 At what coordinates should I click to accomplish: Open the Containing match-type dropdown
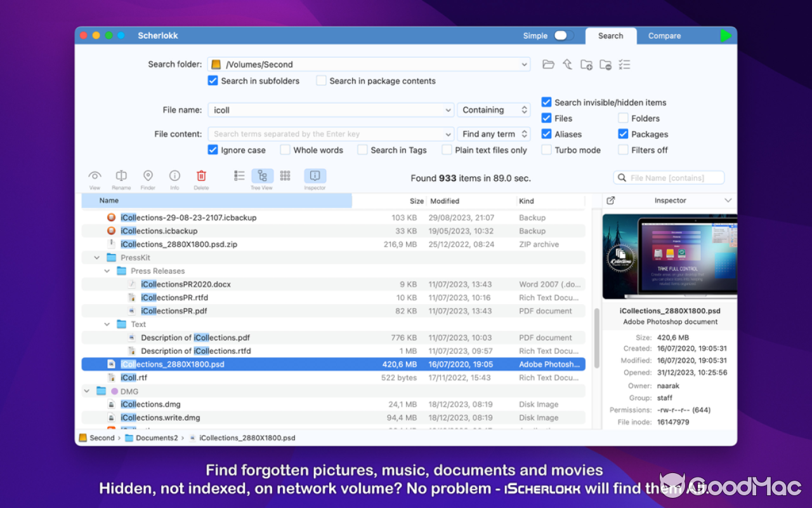pyautogui.click(x=494, y=109)
